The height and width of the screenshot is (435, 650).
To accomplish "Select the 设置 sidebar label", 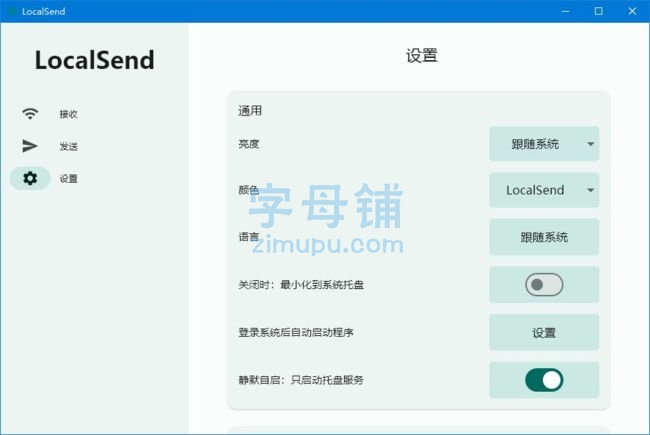I will click(68, 179).
